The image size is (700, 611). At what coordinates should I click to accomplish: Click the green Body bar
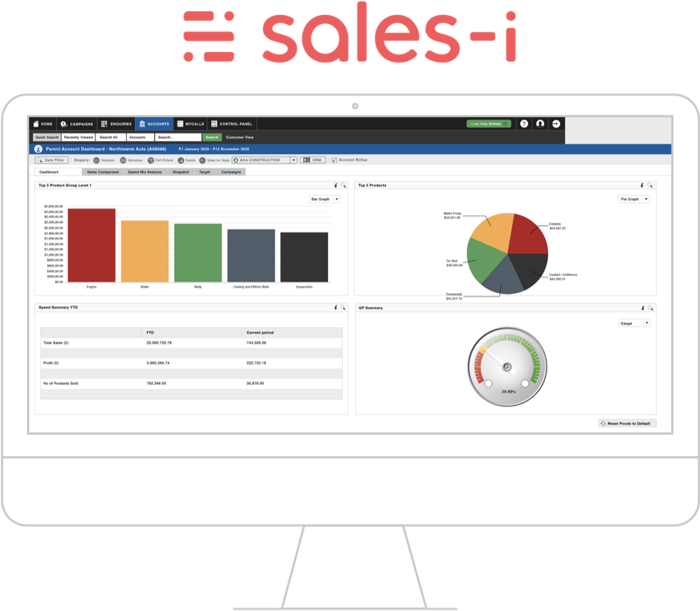tap(198, 253)
